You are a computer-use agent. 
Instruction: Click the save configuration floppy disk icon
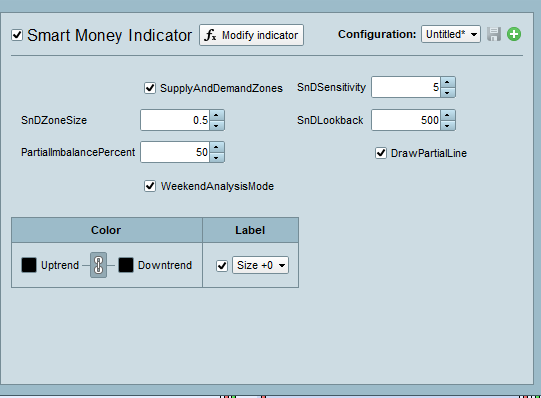coord(494,34)
